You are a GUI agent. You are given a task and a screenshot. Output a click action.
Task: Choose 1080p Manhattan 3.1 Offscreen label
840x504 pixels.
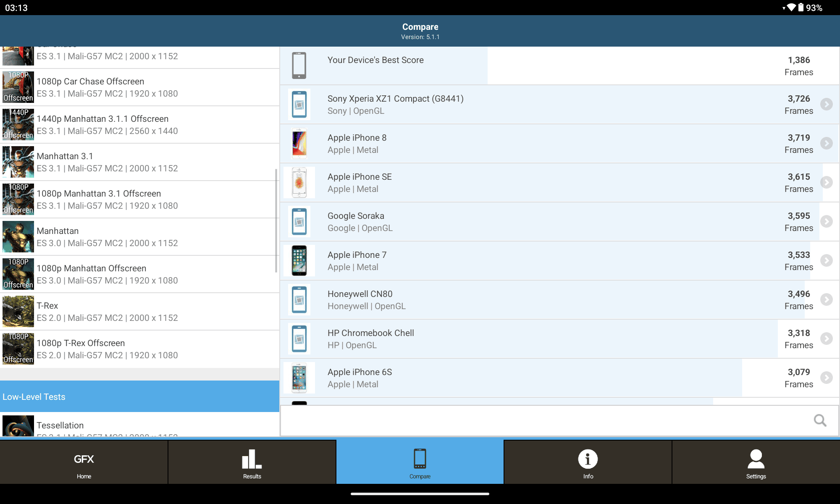(x=99, y=194)
